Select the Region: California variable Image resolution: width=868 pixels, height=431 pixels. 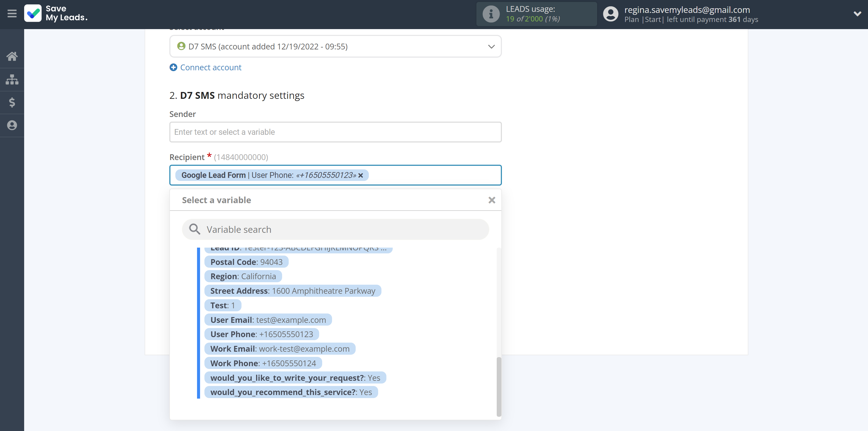(243, 276)
